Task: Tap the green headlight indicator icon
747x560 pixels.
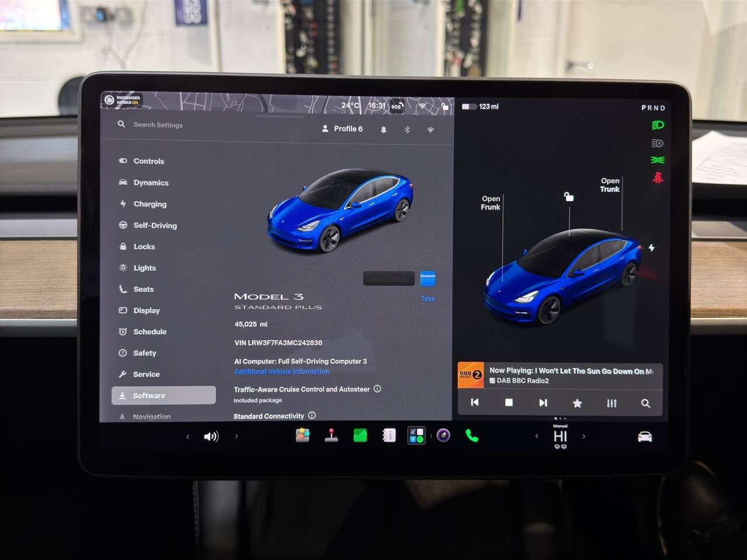Action: 658,125
